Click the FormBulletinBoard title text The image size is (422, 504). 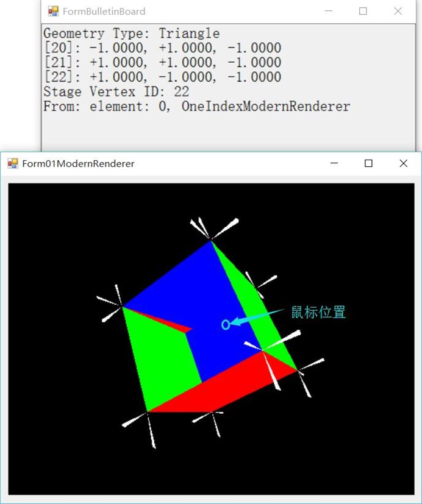pos(104,11)
